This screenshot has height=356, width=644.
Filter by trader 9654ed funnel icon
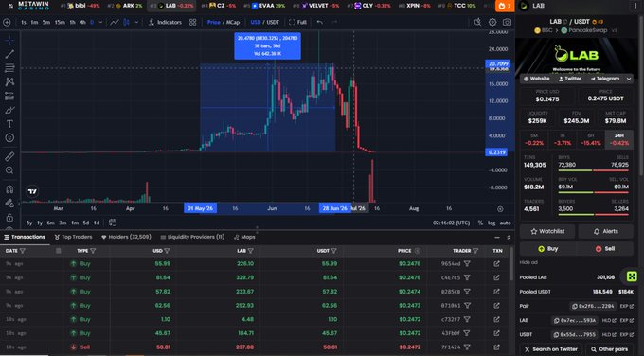coord(467,264)
